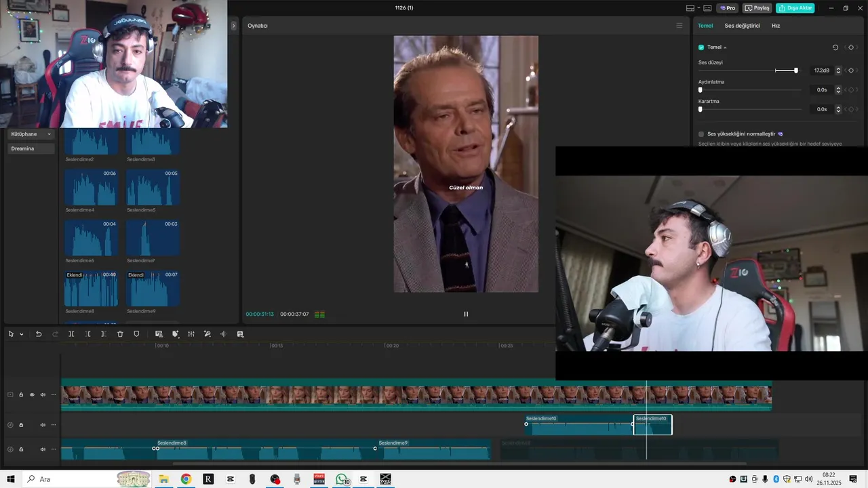The height and width of the screenshot is (488, 868).
Task: Open track options on the video track
Action: [54, 394]
